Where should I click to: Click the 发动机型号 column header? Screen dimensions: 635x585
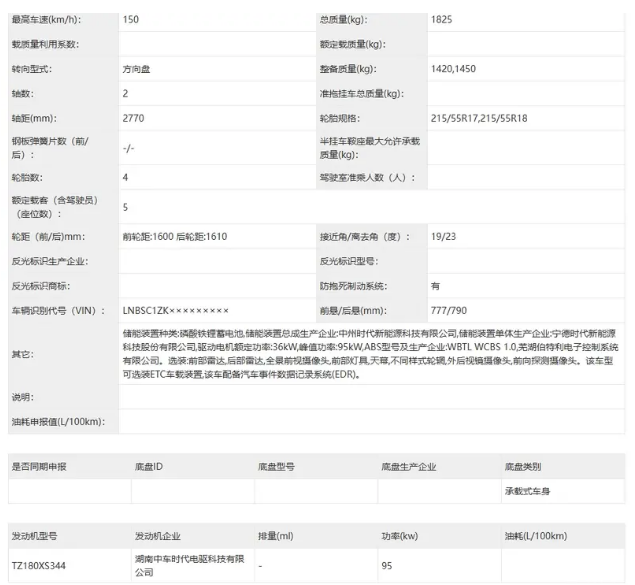point(35,535)
